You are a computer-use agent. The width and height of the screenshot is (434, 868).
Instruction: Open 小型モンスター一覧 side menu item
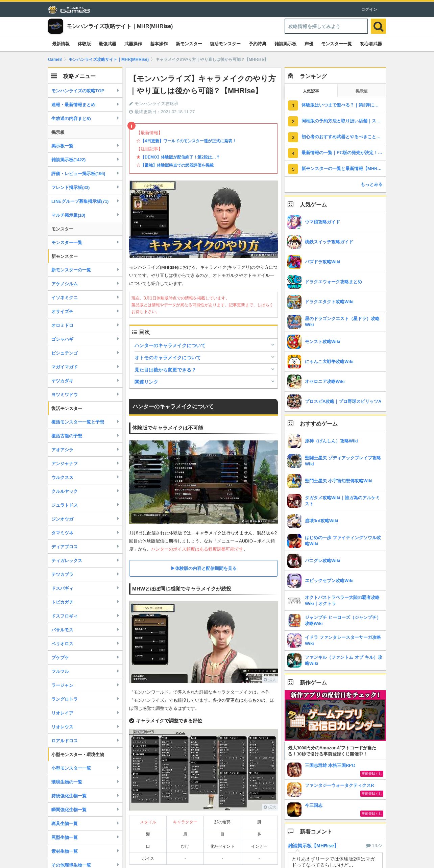pyautogui.click(x=85, y=768)
